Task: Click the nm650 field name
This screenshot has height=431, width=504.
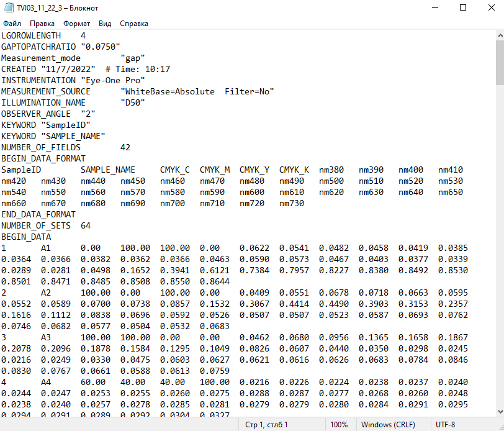Action: point(451,192)
